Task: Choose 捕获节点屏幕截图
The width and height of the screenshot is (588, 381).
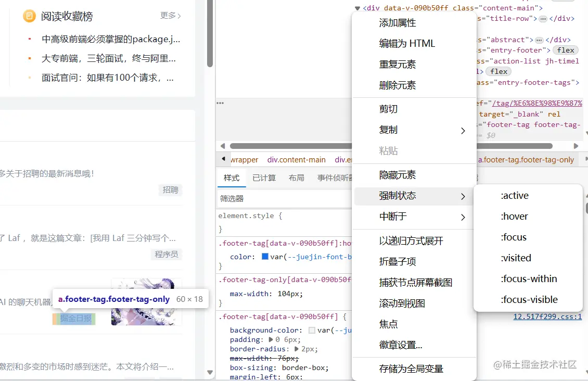Action: pyautogui.click(x=416, y=283)
